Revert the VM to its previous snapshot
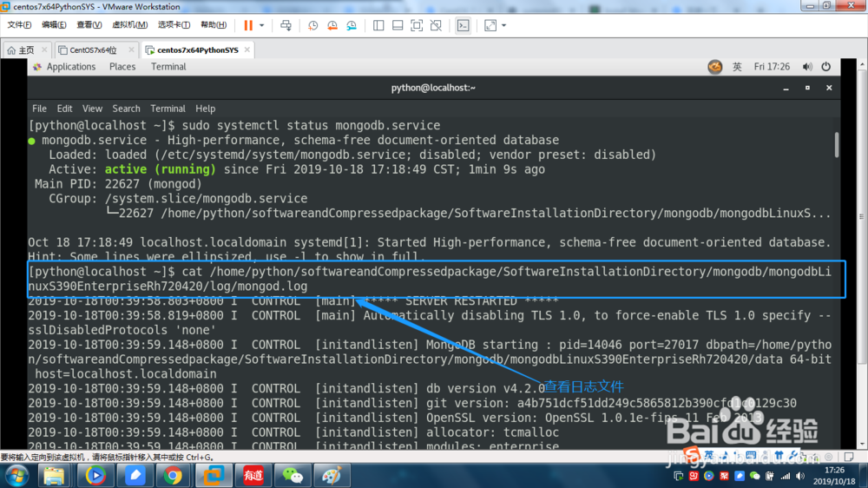The image size is (868, 488). (x=332, y=25)
